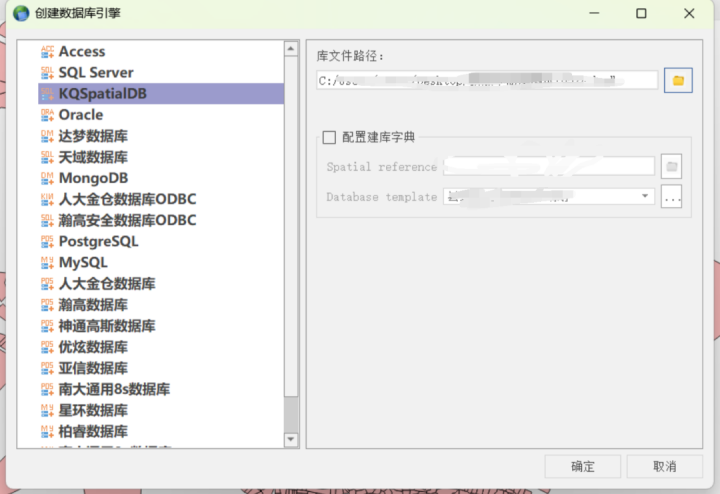This screenshot has height=494, width=720.
Task: Click the Spatial reference text field
Action: pos(548,167)
